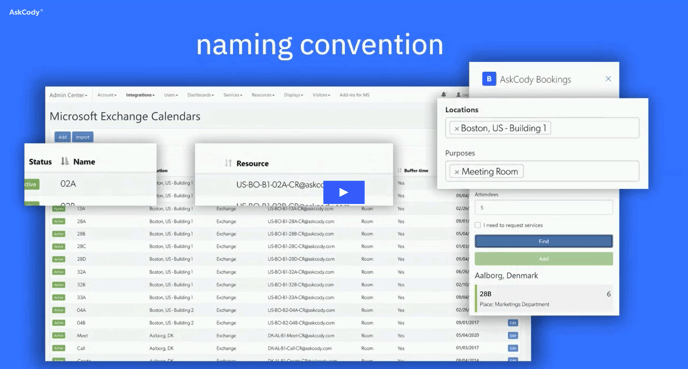Open the Services dropdown menu
The height and width of the screenshot is (369, 688).
233,95
